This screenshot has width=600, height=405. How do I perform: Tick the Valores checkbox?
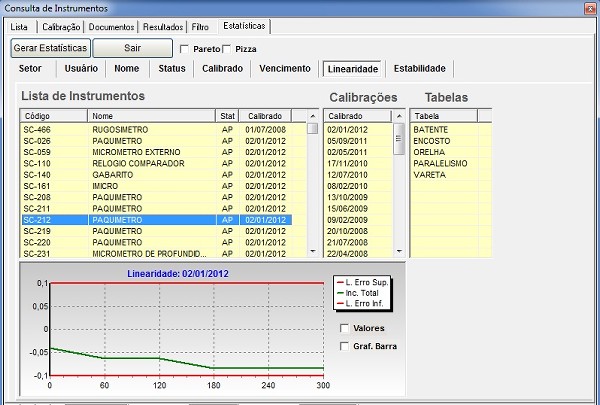click(x=344, y=328)
